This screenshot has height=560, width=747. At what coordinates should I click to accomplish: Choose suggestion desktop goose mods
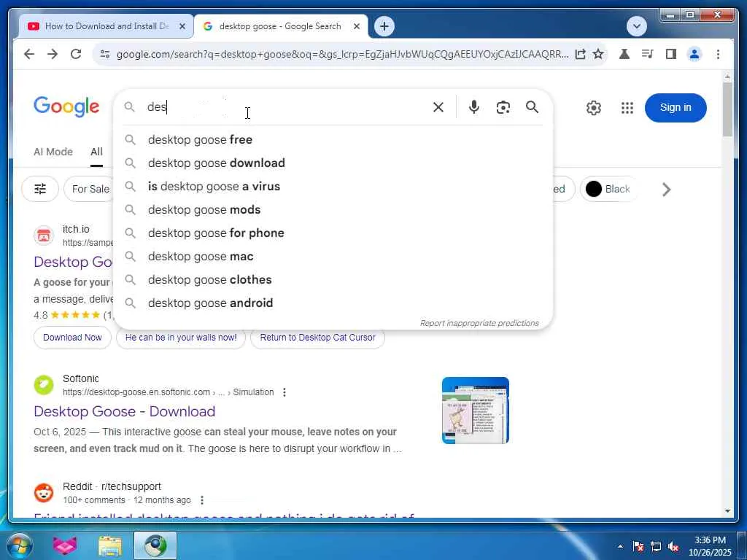[333, 209]
